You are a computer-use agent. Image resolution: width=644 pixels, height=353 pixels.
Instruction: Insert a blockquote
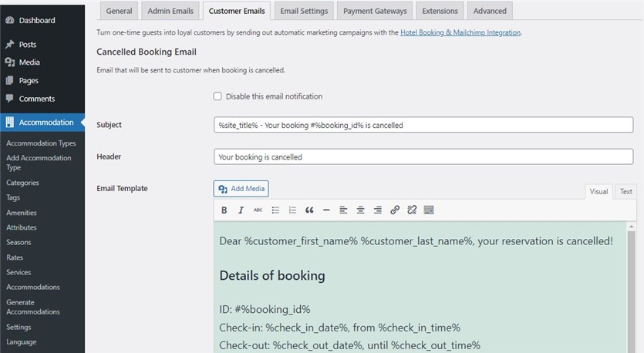pos(309,210)
